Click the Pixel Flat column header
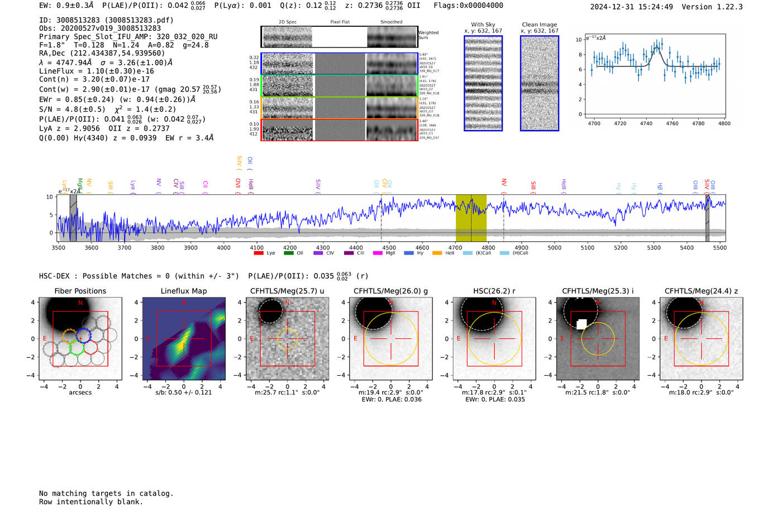The height and width of the screenshot is (532, 782). (x=340, y=22)
